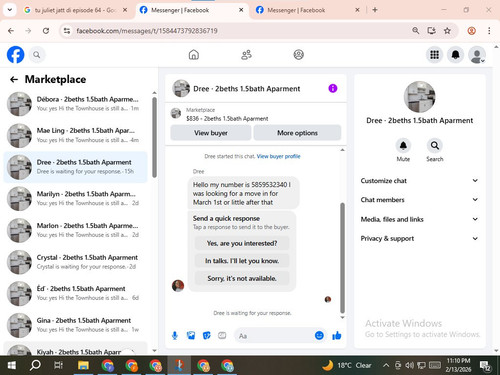
Task: Send quick response 'Yes, are you interested?'
Action: point(242,243)
